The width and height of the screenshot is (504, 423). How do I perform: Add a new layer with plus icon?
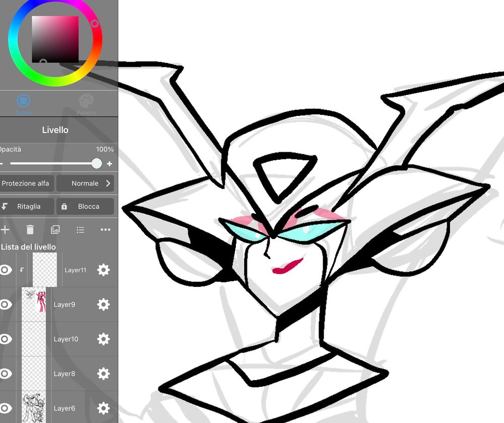5,229
